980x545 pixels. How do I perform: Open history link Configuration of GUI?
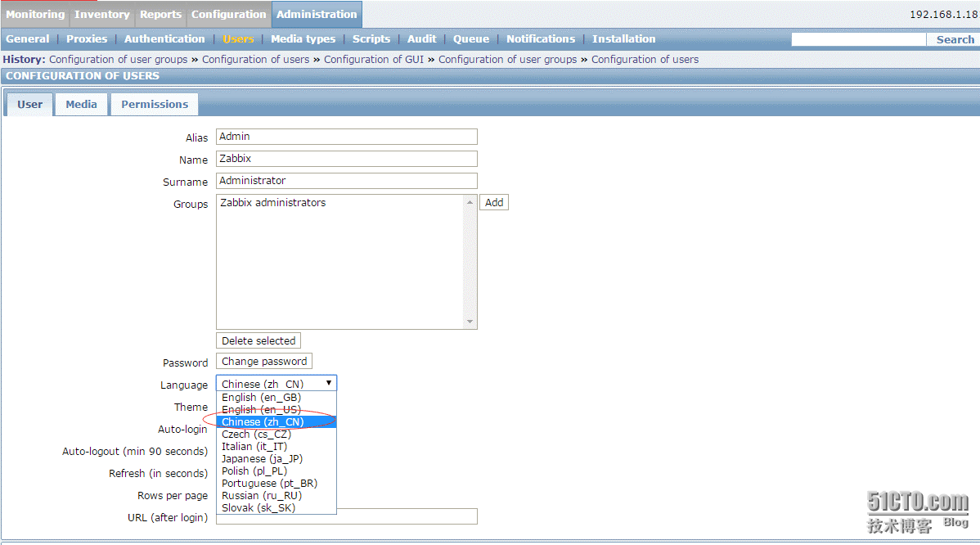(x=374, y=60)
